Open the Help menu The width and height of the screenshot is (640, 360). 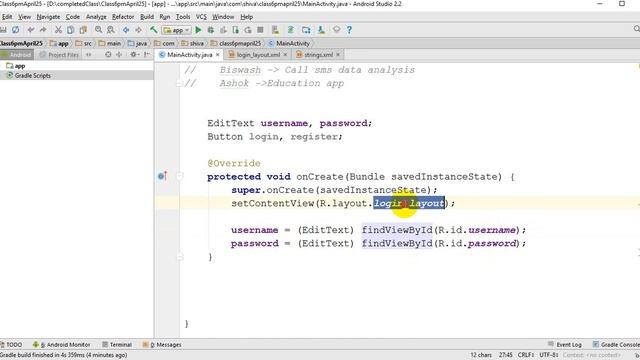pos(247,17)
